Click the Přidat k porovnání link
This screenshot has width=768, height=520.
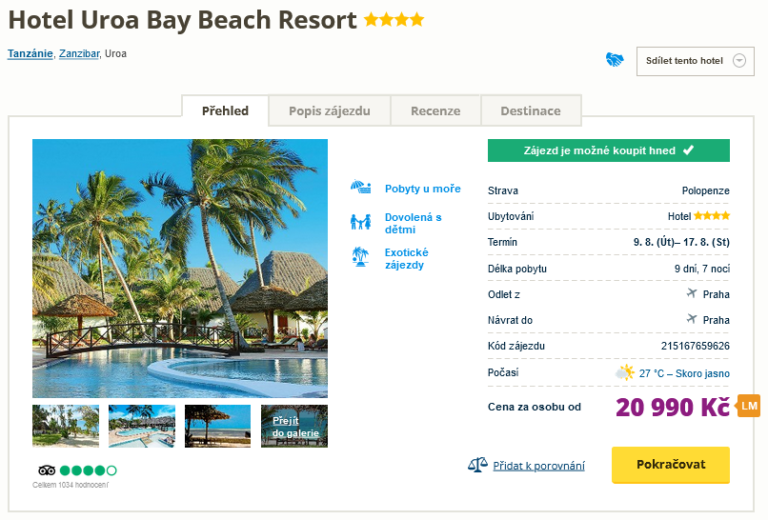(x=538, y=465)
